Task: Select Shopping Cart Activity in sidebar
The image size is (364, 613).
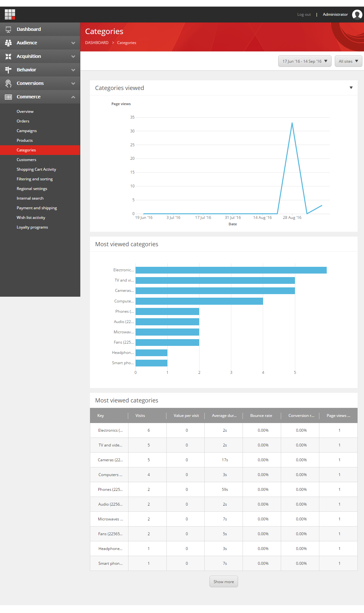Action: coord(36,169)
